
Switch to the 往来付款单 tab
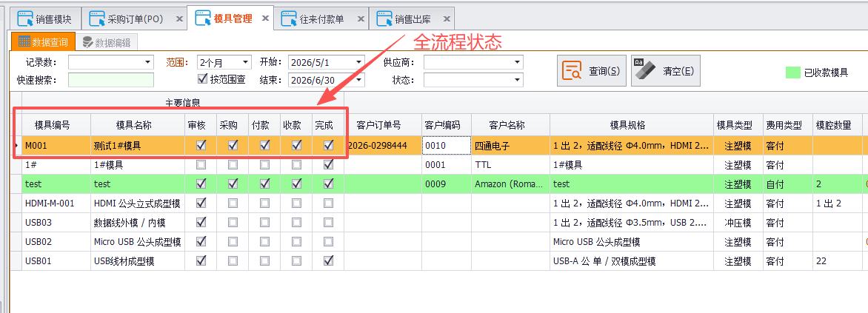pyautogui.click(x=321, y=18)
